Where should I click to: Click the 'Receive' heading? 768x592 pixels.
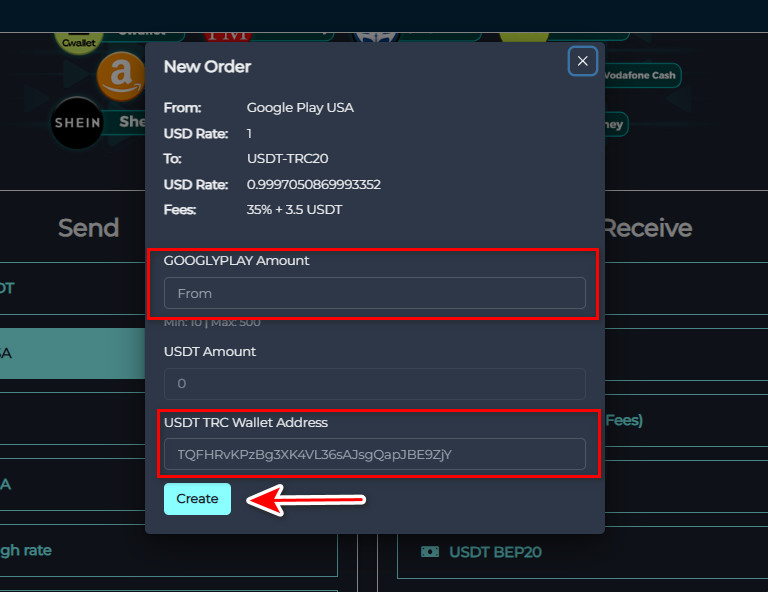click(x=648, y=228)
